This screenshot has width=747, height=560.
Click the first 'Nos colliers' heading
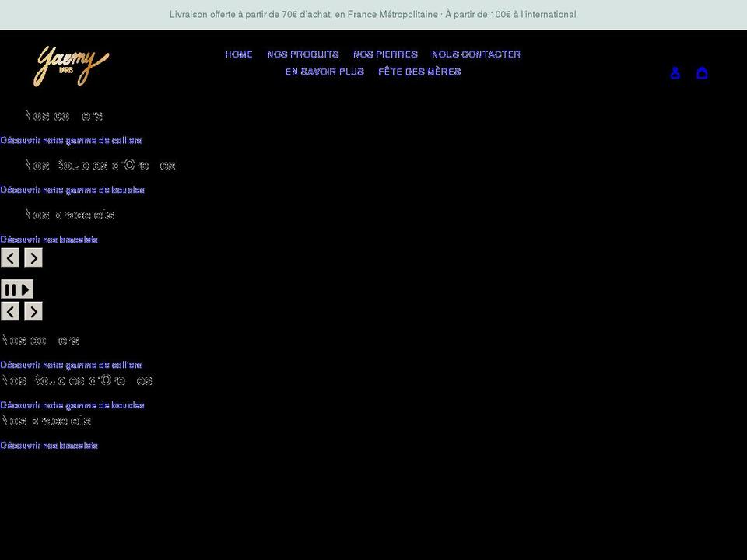(65, 116)
